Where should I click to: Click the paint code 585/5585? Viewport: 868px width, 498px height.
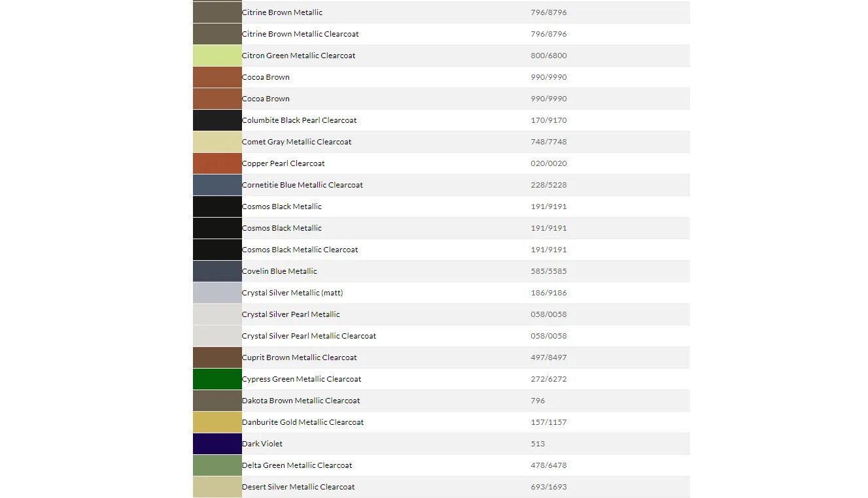[549, 271]
